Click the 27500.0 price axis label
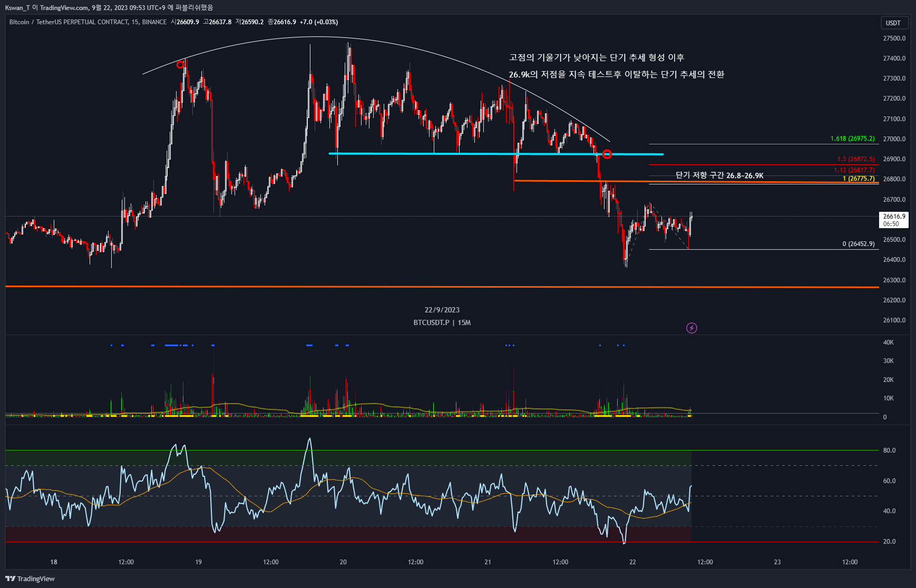The height and width of the screenshot is (588, 916). coord(894,38)
